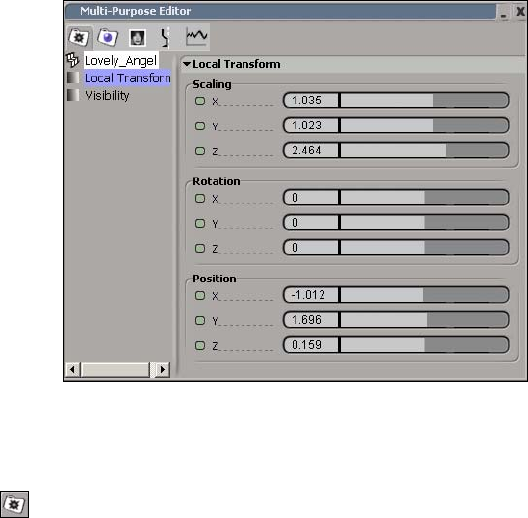Click the icon next to Local Transform item
The image size is (528, 518).
pyautogui.click(x=73, y=78)
